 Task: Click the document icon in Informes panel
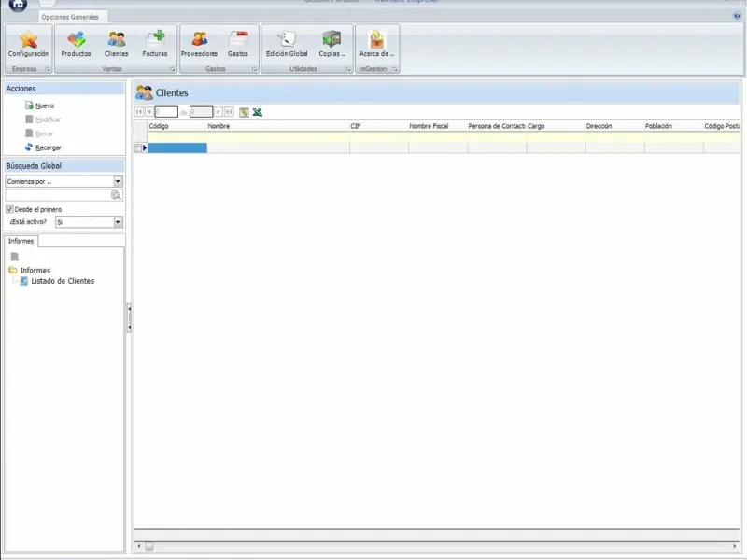(15, 257)
